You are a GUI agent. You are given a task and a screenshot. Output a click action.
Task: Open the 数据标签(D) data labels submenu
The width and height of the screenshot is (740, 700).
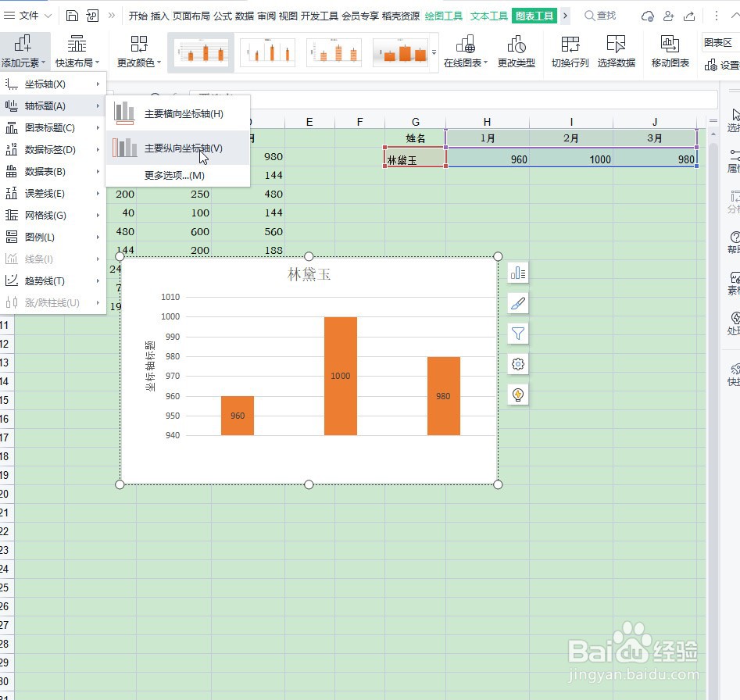(53, 149)
